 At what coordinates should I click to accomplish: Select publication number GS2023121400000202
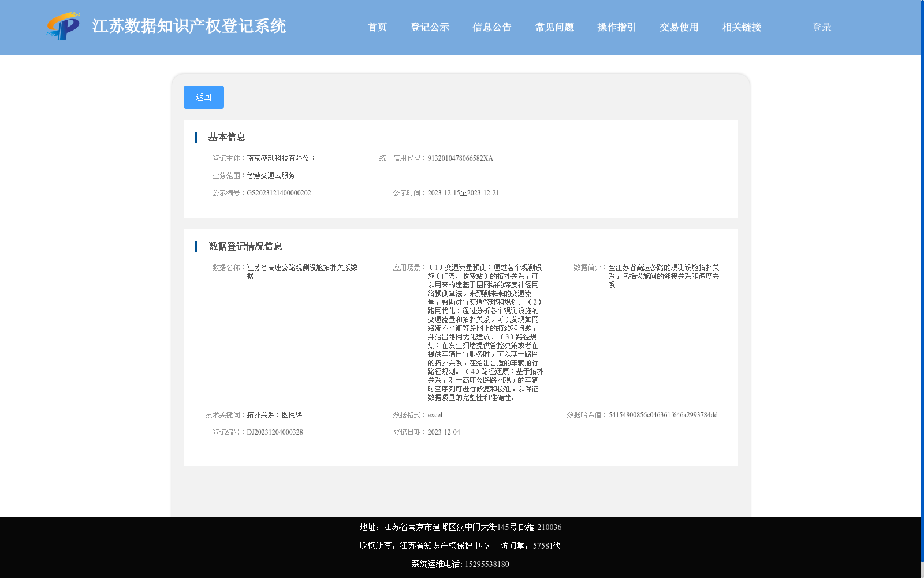click(x=279, y=193)
